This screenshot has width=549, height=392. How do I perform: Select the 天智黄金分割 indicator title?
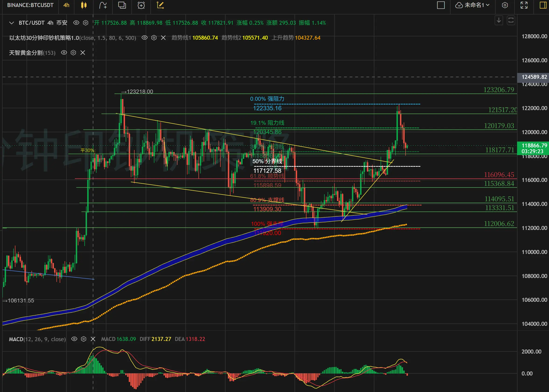pyautogui.click(x=26, y=53)
